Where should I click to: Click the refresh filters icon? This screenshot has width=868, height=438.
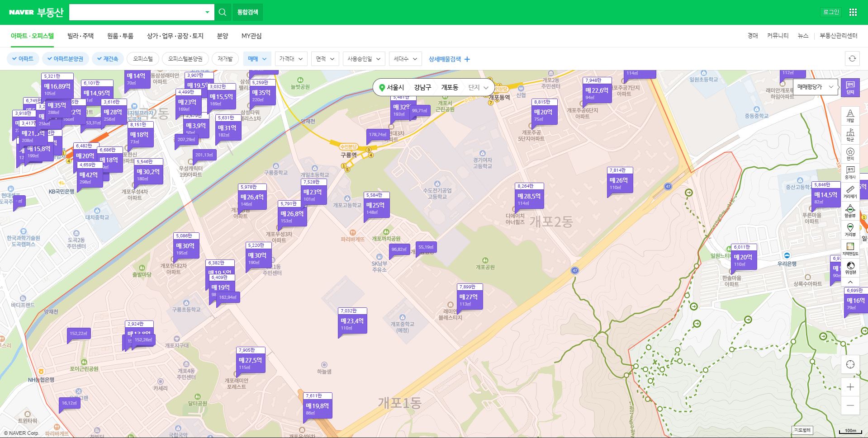point(852,59)
